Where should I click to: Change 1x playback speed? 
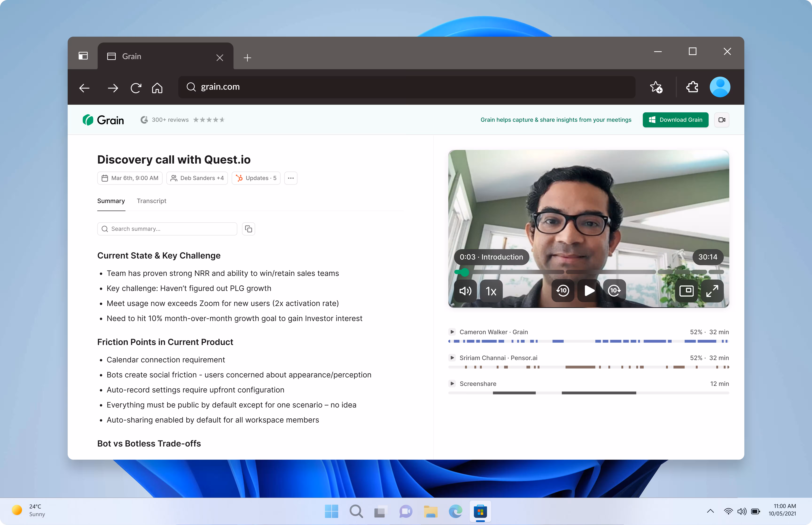(x=491, y=291)
